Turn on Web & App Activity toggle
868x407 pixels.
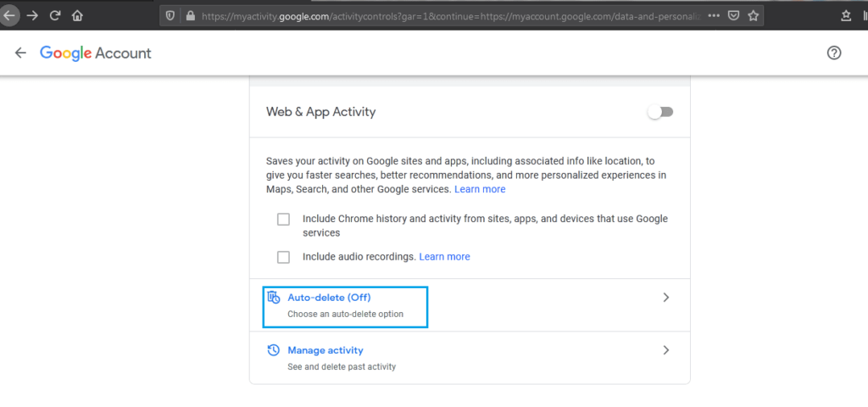[x=660, y=112]
